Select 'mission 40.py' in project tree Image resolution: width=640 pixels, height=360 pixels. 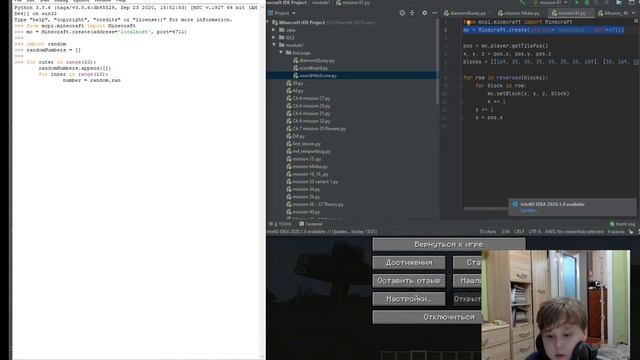point(303,212)
